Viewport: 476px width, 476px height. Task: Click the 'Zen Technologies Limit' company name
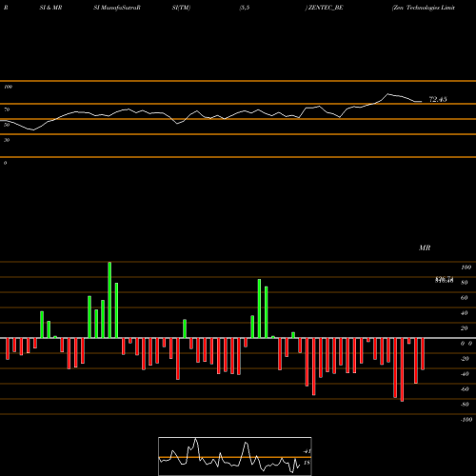click(424, 8)
